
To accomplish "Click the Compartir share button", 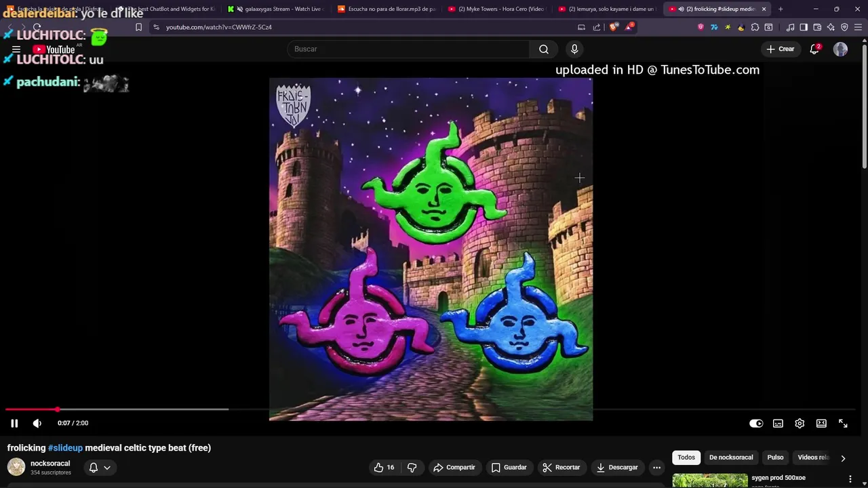I will tap(454, 467).
